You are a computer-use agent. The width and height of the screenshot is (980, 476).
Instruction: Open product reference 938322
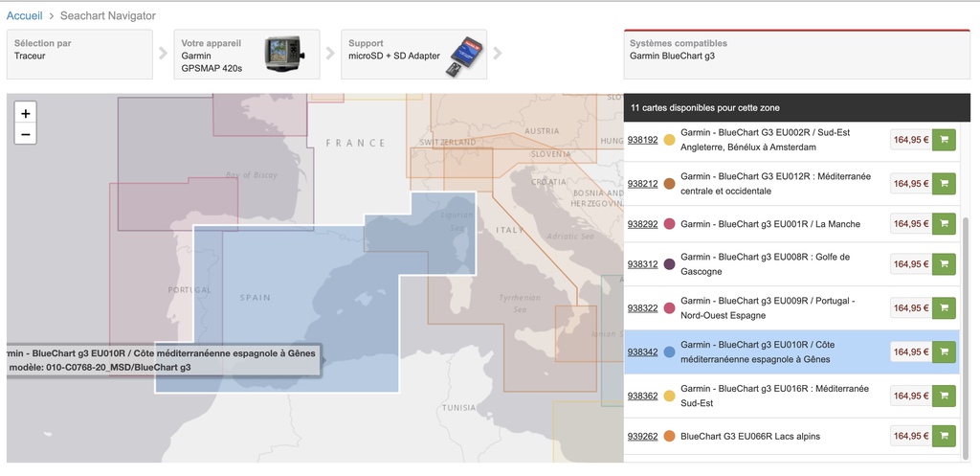[642, 308]
